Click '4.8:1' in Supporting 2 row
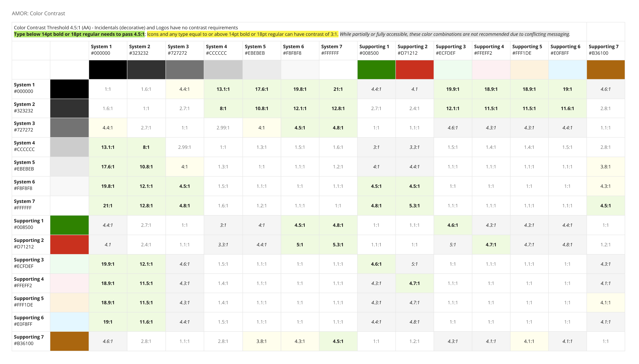The width and height of the screenshot is (639, 364). pyautogui.click(x=567, y=245)
